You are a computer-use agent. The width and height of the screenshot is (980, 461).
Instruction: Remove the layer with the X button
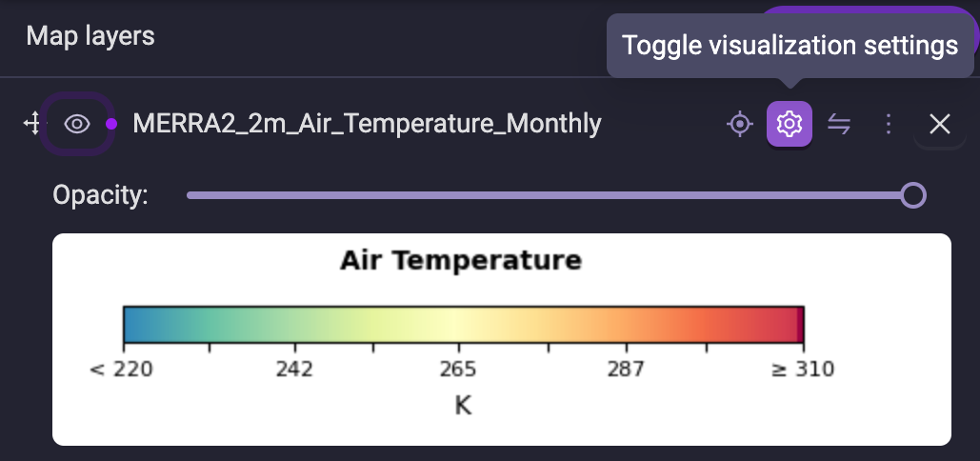click(940, 124)
